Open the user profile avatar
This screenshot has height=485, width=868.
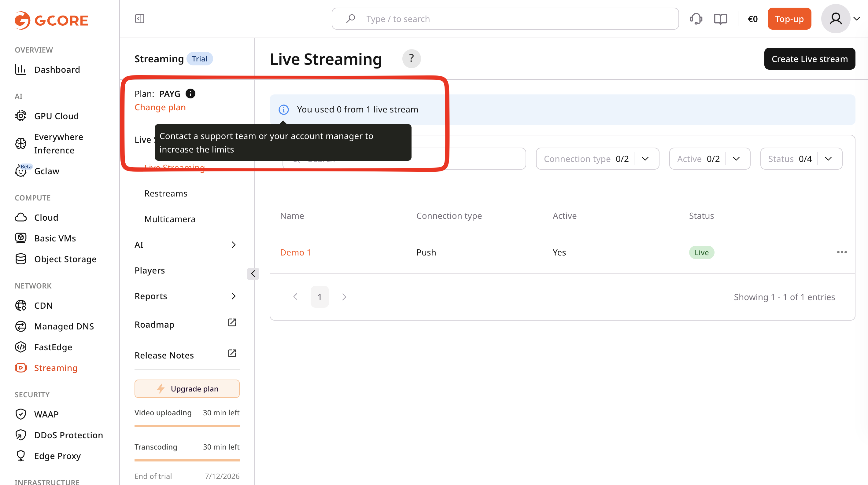coord(836,19)
